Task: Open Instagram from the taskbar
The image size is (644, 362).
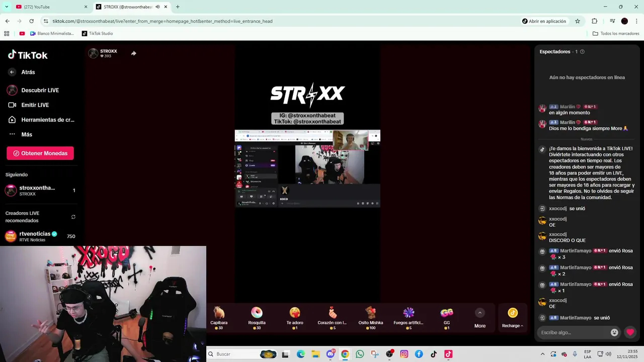Action: click(x=404, y=354)
